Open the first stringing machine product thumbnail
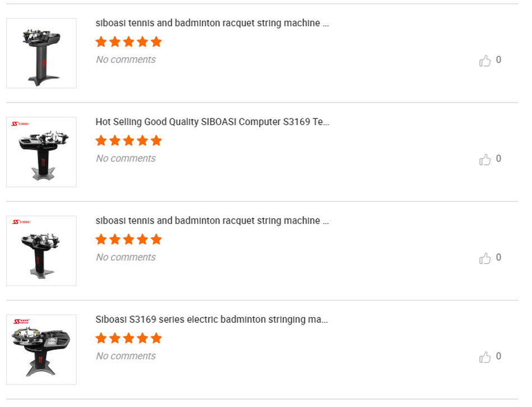 pyautogui.click(x=41, y=53)
